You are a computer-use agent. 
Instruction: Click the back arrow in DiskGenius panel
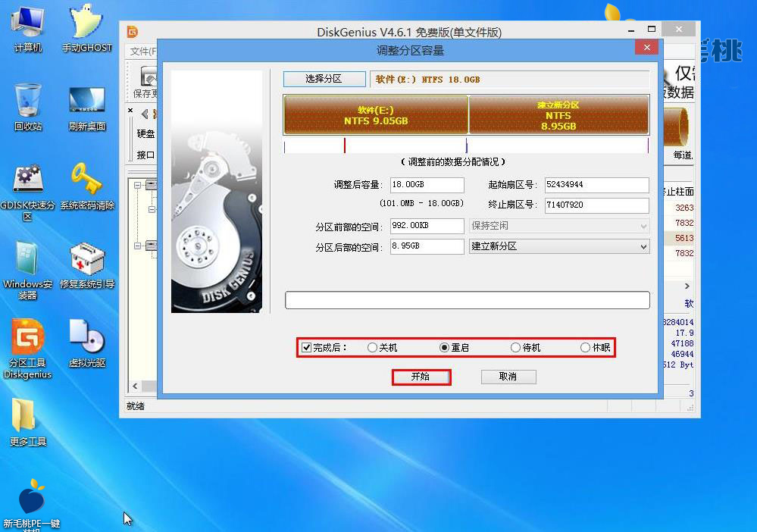(144, 114)
